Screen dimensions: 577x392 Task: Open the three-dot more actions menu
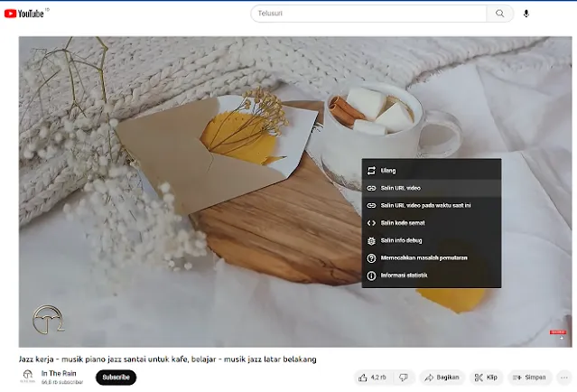(x=565, y=378)
